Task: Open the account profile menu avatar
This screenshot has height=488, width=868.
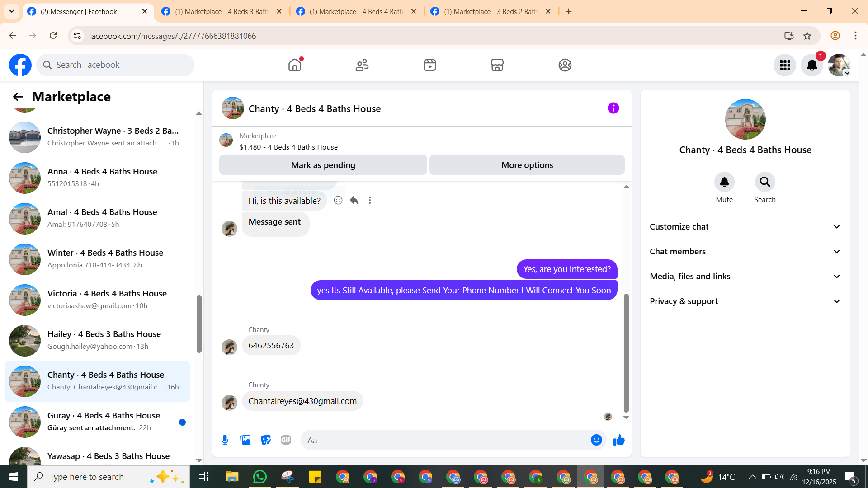Action: 839,65
